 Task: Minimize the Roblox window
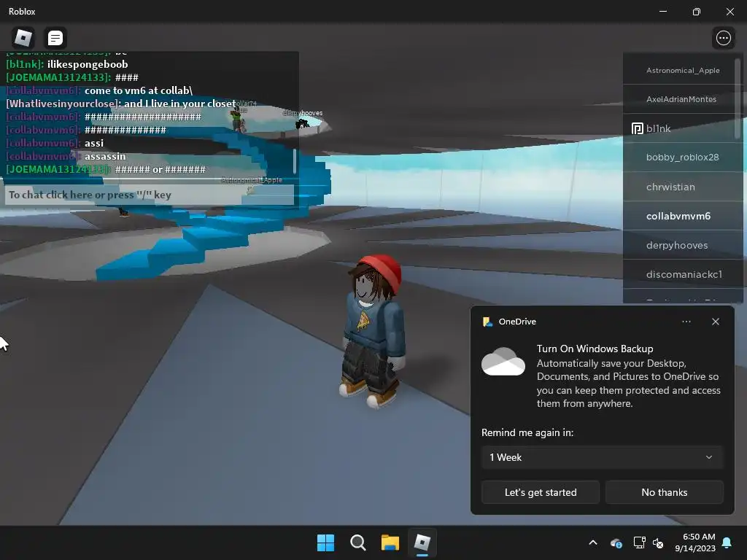tap(662, 12)
